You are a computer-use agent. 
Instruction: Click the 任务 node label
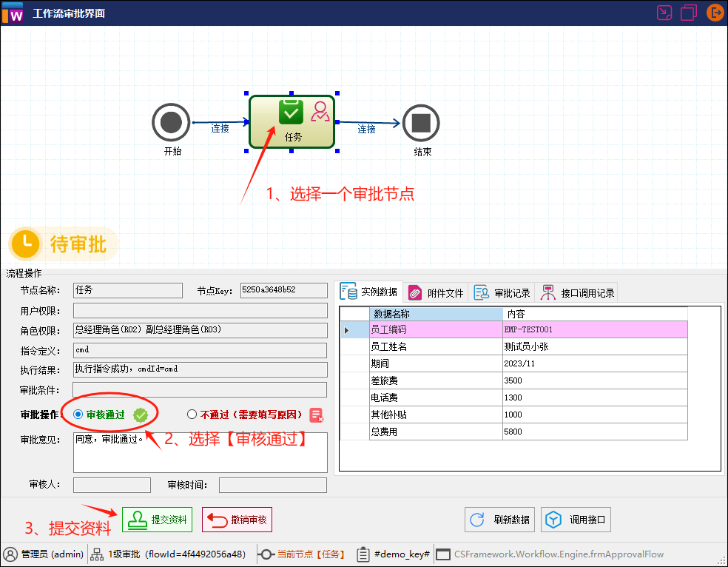293,137
